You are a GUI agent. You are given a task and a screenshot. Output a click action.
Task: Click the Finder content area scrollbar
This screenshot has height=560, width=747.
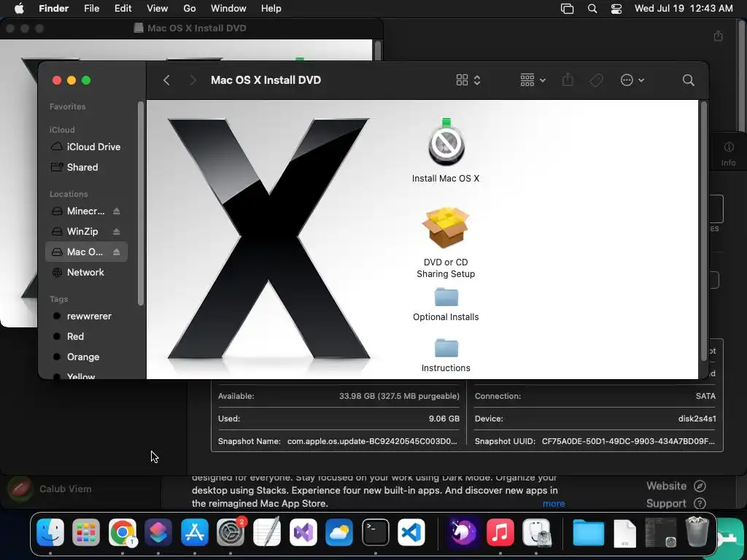pyautogui.click(x=704, y=231)
